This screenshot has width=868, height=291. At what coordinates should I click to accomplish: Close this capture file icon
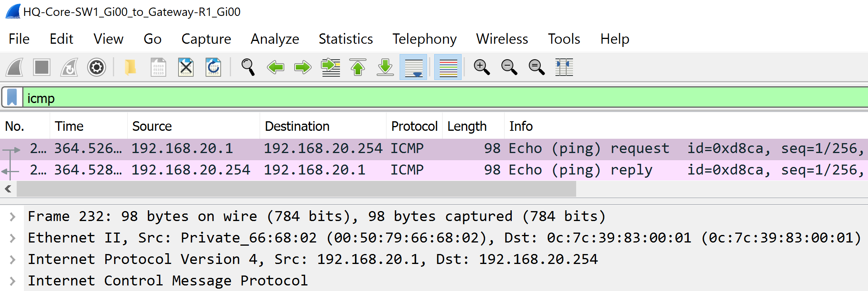[186, 67]
